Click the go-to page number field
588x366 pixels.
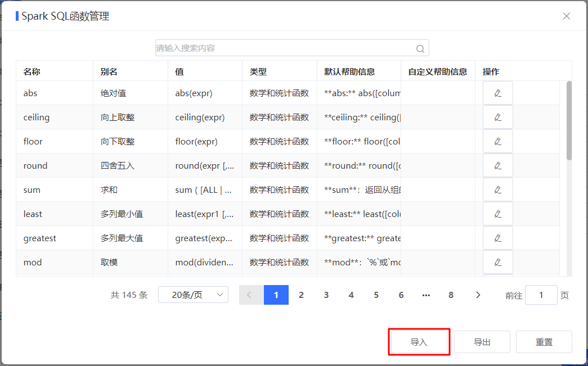(x=541, y=295)
